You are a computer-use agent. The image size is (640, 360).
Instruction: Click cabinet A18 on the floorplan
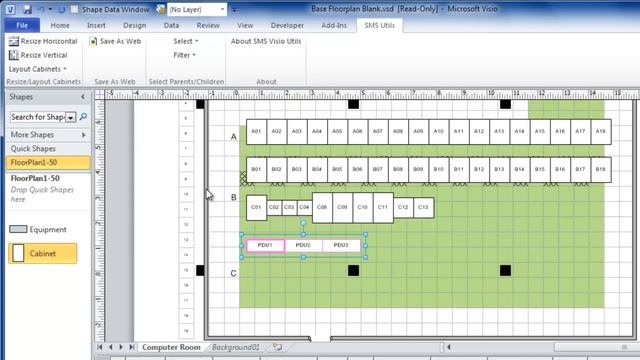(601, 131)
